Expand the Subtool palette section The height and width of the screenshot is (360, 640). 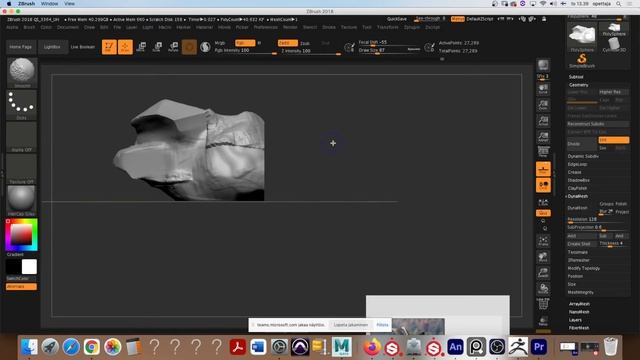coord(576,77)
